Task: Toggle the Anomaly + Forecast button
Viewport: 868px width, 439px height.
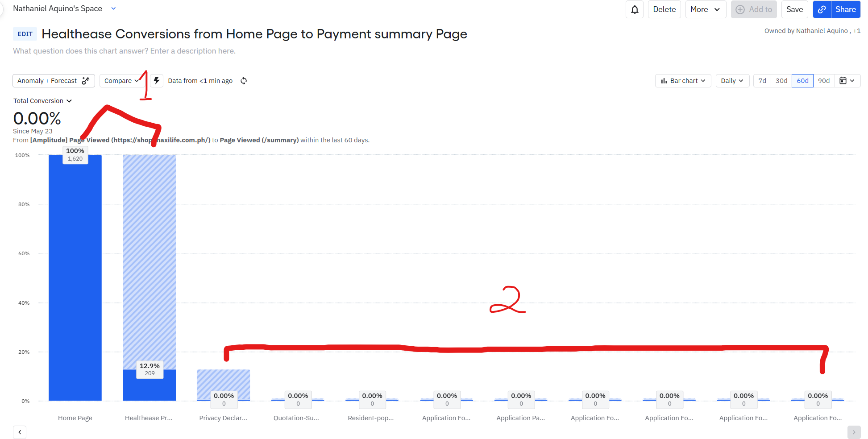Action: coord(54,81)
